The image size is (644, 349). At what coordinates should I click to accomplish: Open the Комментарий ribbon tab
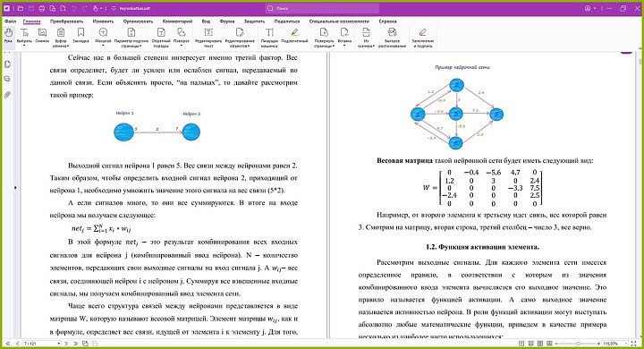(x=177, y=21)
